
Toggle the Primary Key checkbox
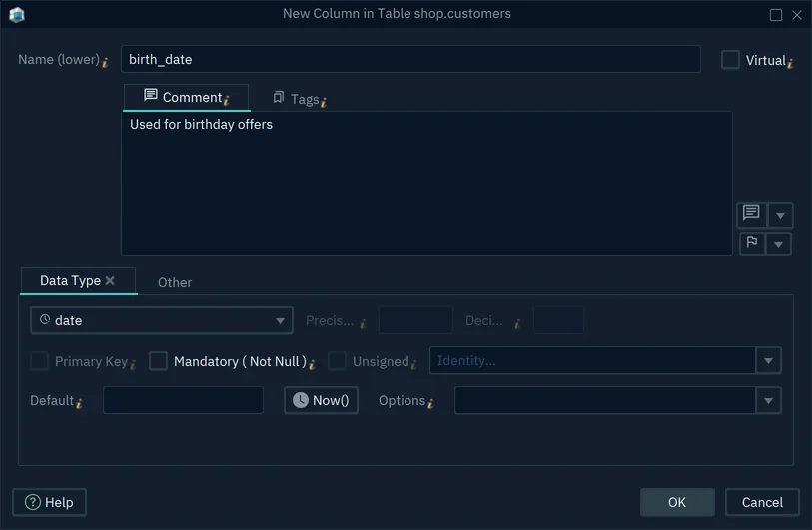[x=39, y=360]
